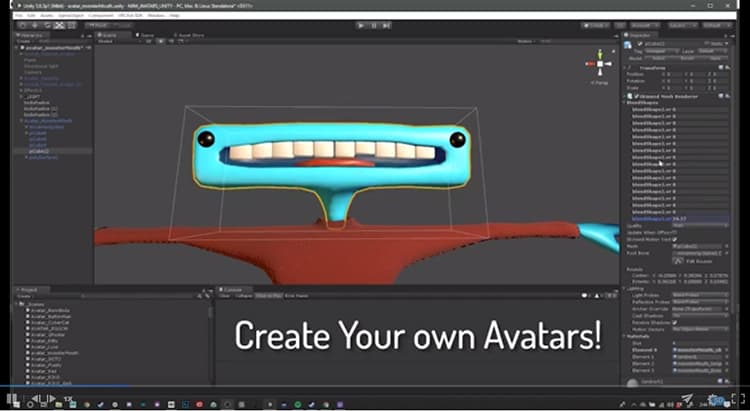Screen dimensions: 750x411
Task: Toggle the Receive Shadows checkbox
Action: [x=675, y=322]
